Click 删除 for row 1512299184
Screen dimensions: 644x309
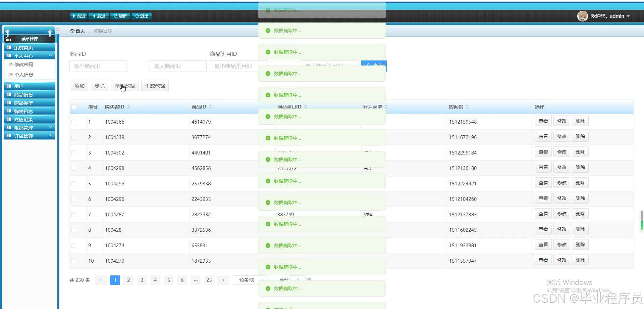coord(580,152)
